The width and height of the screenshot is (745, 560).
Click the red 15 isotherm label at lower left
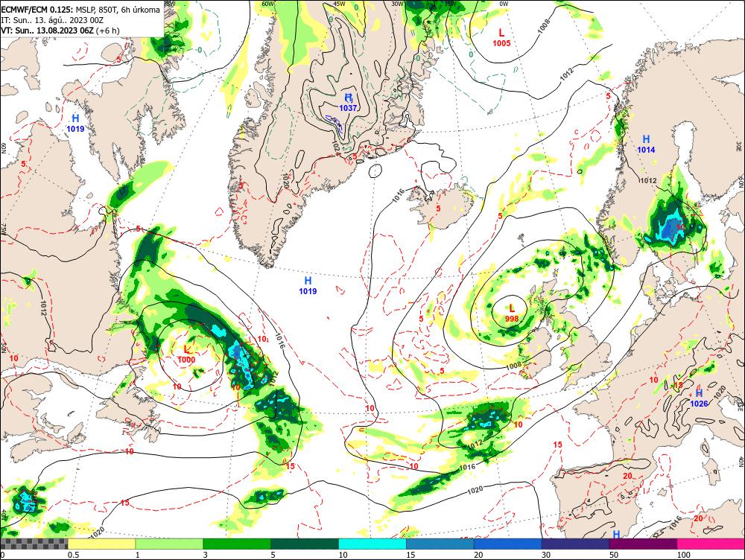point(125,503)
